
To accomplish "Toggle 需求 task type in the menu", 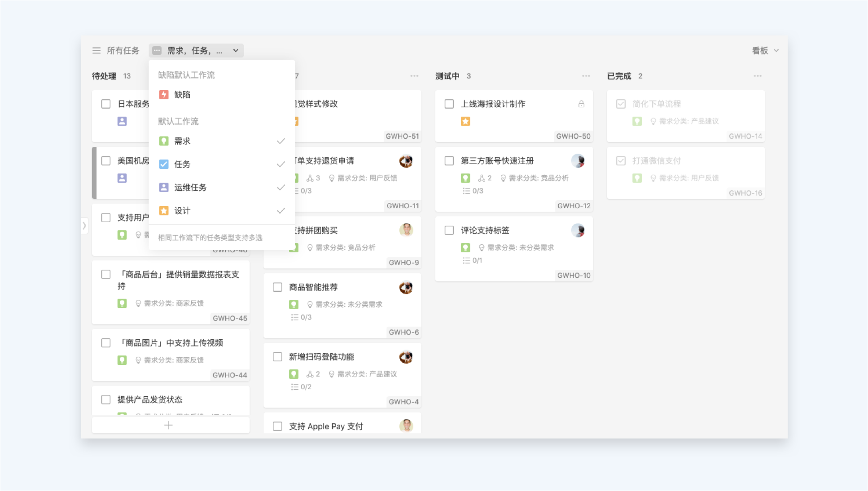I will pos(221,141).
